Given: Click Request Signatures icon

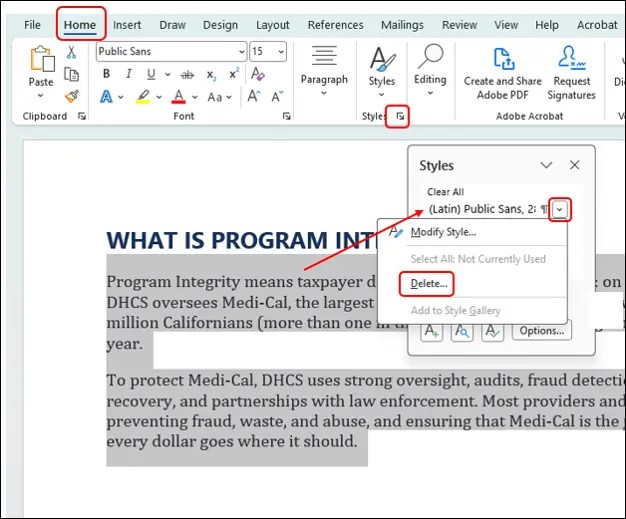Looking at the screenshot, I should click(571, 73).
